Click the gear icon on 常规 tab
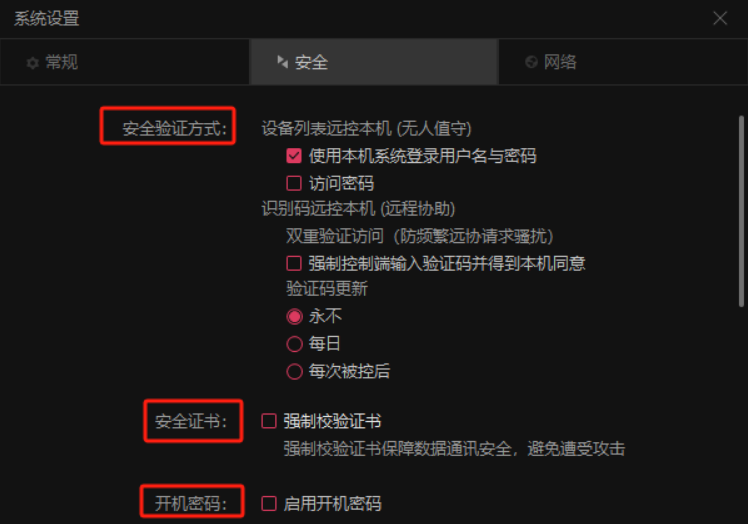 (32, 63)
